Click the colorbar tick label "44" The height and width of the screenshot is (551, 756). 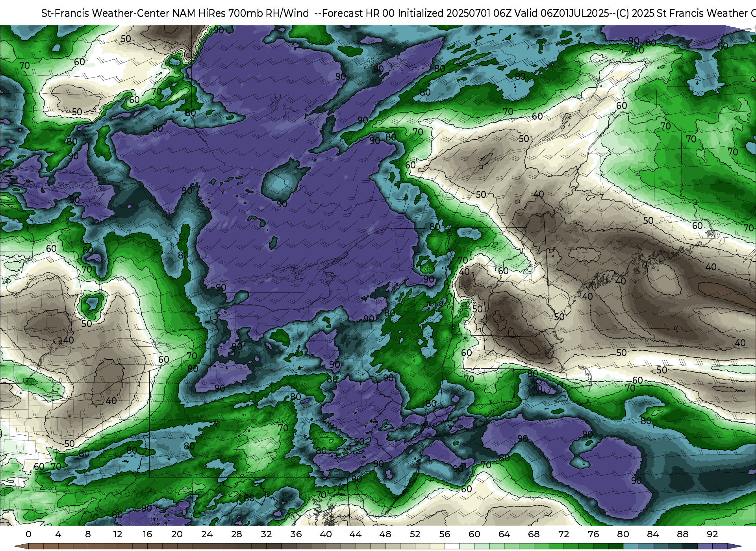(x=356, y=534)
